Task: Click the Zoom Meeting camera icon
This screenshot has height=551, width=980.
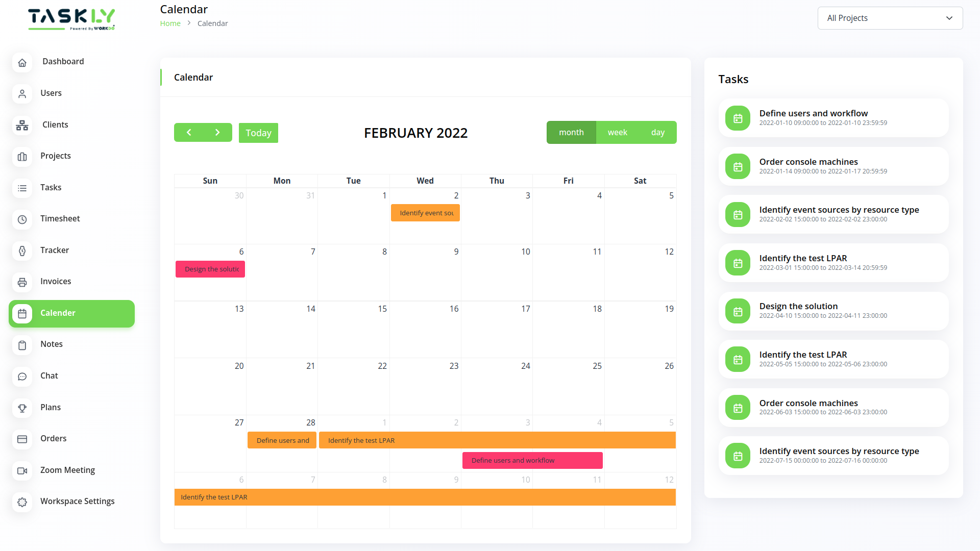Action: pyautogui.click(x=22, y=471)
